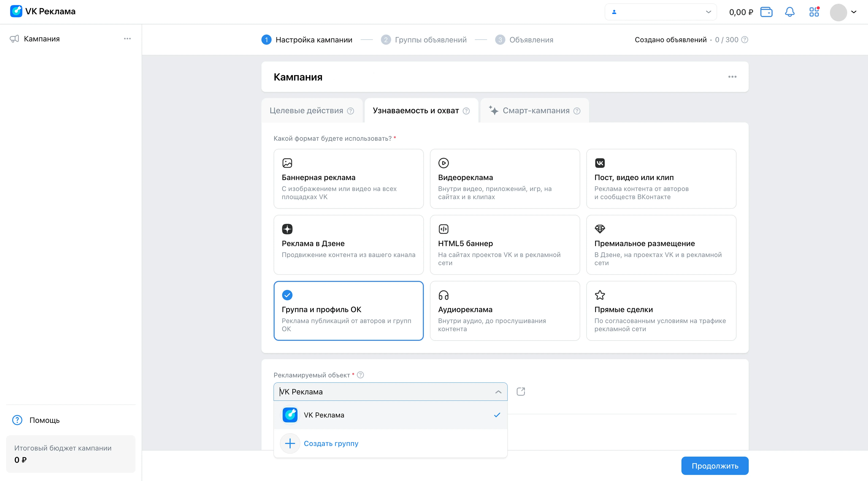Show help for Рекламируемый объект field
Image resolution: width=868 pixels, height=481 pixels.
tap(360, 375)
